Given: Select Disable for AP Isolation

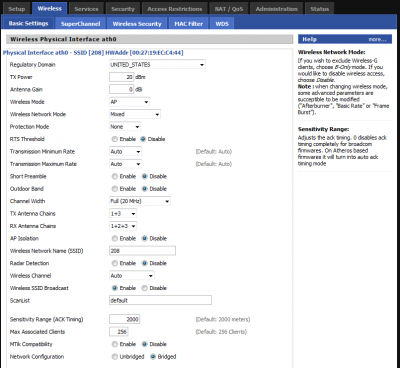Looking at the screenshot, I should click(145, 238).
